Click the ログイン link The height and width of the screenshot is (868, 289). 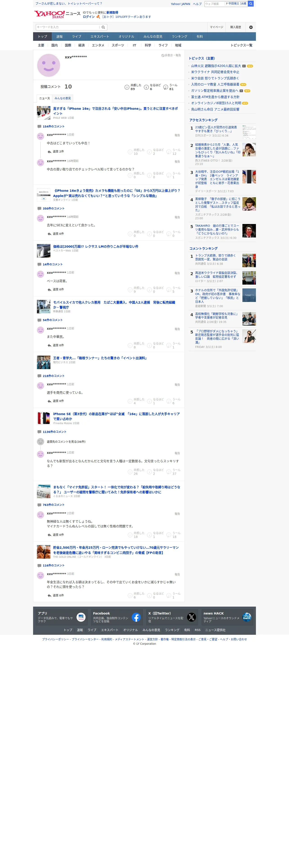(89, 17)
